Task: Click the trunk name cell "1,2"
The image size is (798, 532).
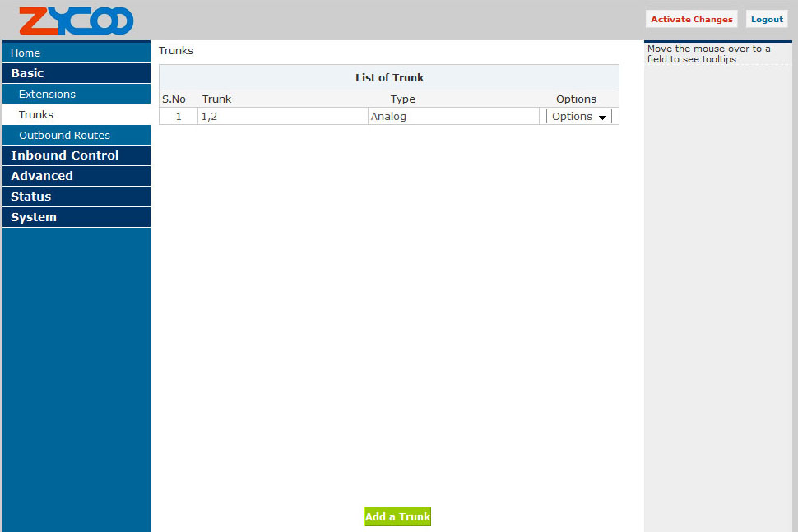Action: (209, 117)
